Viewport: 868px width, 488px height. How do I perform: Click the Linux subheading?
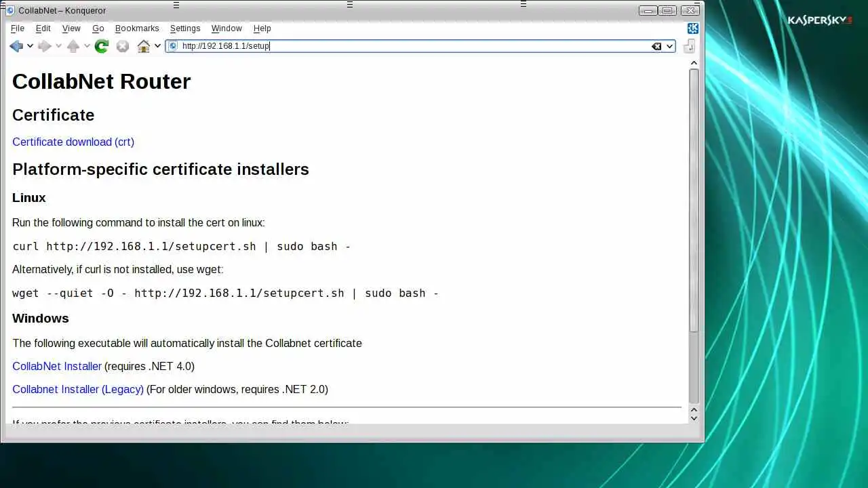29,198
